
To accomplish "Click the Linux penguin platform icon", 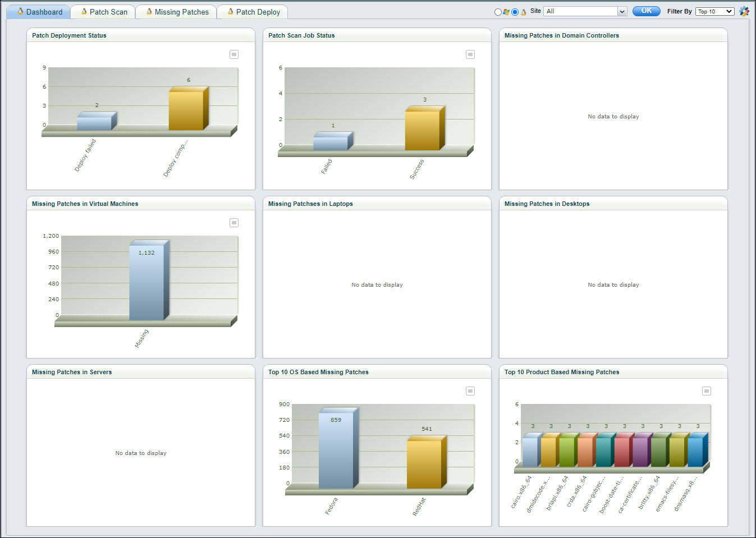I will 524,12.
